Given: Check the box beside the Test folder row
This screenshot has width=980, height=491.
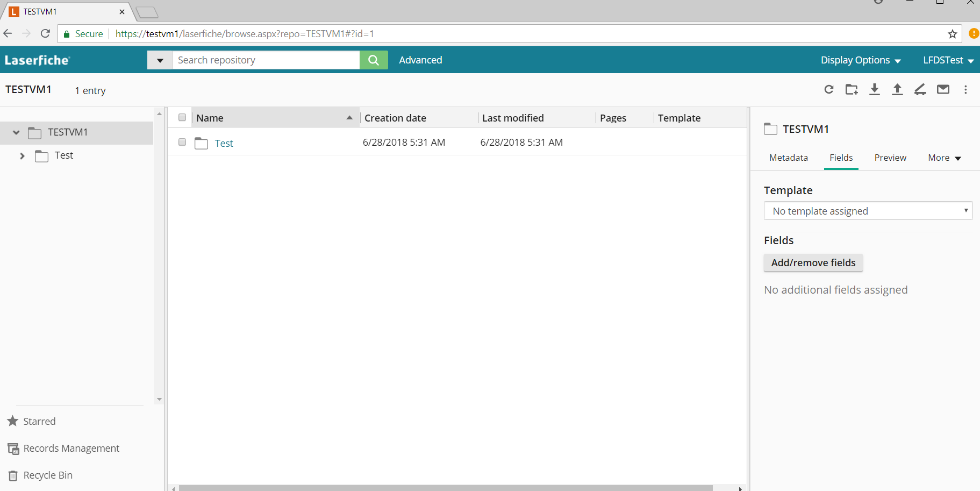Looking at the screenshot, I should pyautogui.click(x=182, y=142).
